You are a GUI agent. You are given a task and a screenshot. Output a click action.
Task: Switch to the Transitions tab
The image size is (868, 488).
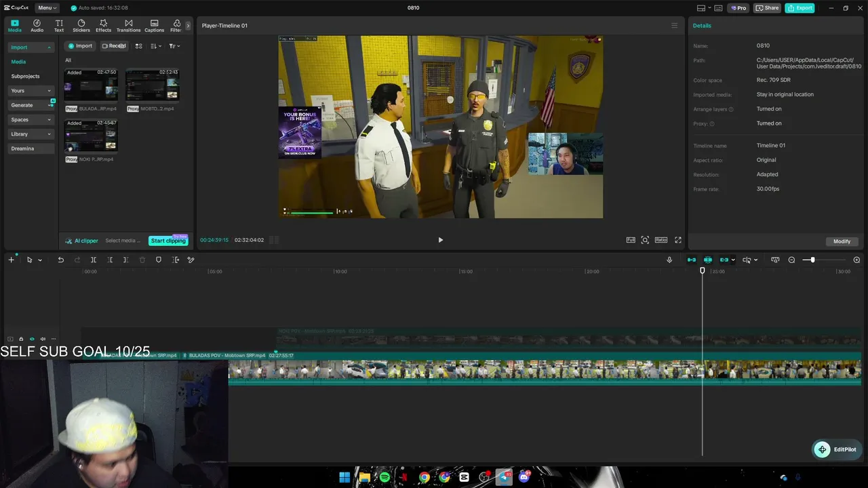point(128,26)
